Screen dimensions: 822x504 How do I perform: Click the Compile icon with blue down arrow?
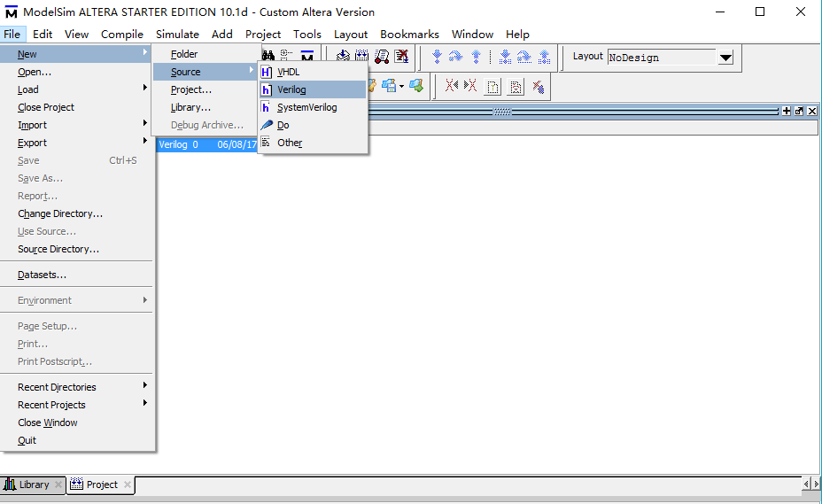coord(343,56)
